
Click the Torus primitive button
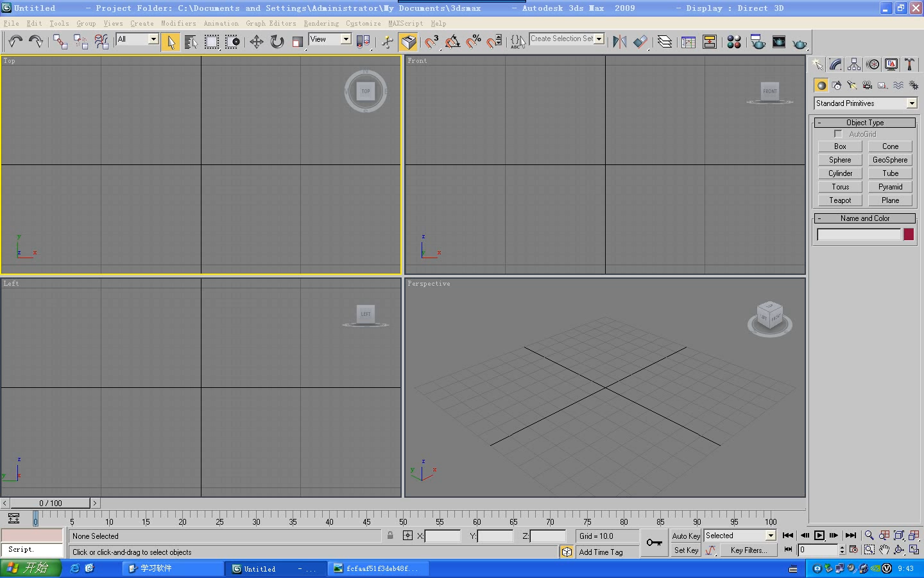pyautogui.click(x=840, y=187)
